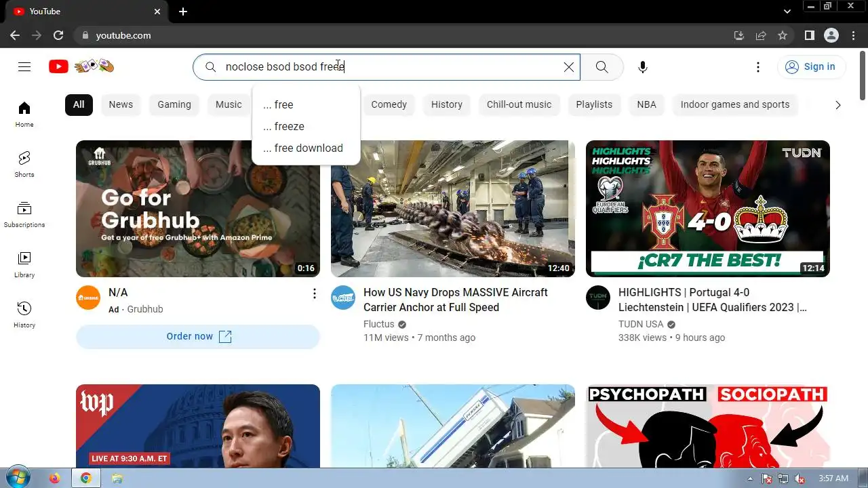
Task: Open a new browser tab with plus
Action: [183, 12]
